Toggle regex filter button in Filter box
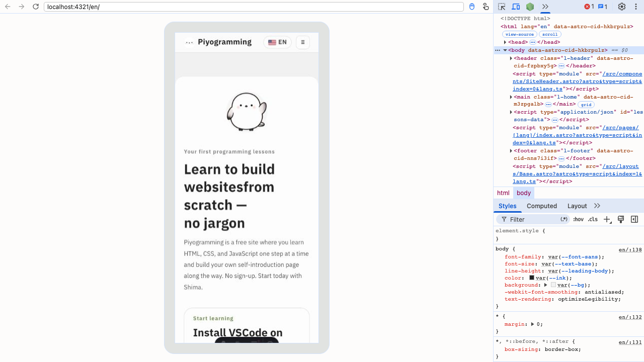 pos(564,219)
